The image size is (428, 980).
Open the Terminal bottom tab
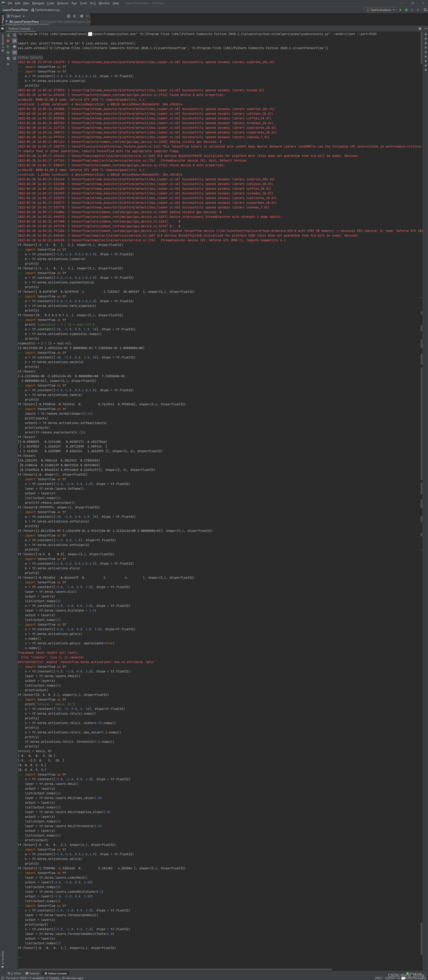click(32, 974)
